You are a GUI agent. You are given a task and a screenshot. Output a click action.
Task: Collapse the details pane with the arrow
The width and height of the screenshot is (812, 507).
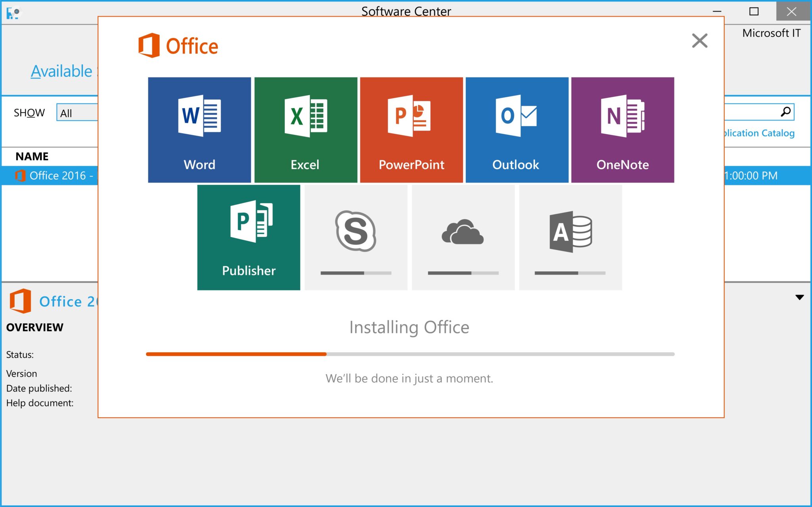point(799,297)
